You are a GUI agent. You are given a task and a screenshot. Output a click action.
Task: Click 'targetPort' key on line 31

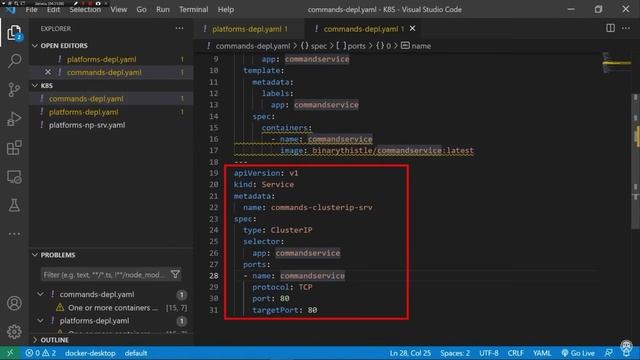pyautogui.click(x=275, y=310)
